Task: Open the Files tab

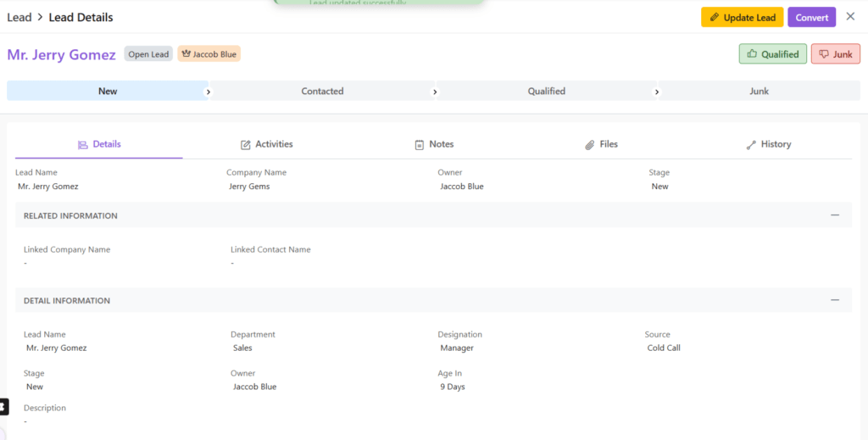Action: (x=608, y=144)
